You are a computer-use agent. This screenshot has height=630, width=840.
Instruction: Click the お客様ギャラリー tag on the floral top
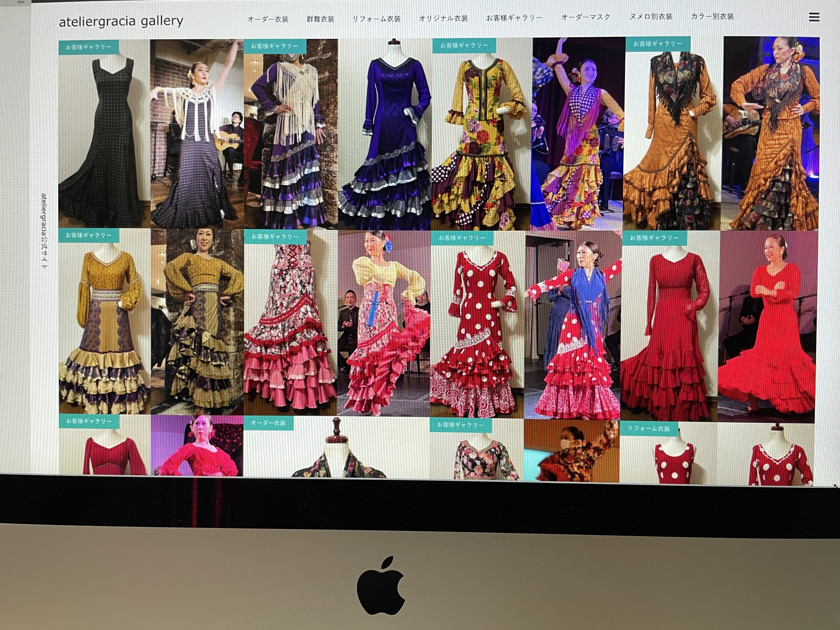coord(461,425)
